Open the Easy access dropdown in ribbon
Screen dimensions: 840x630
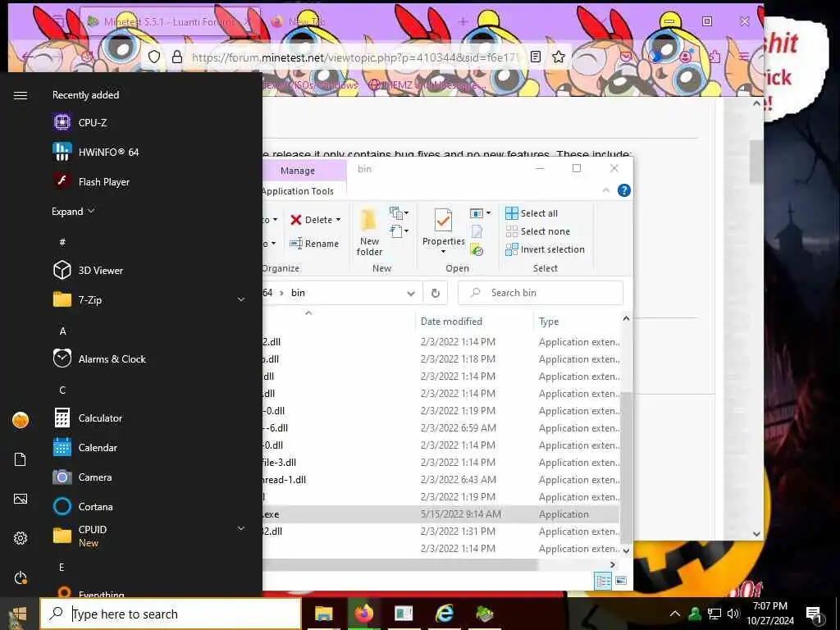[399, 231]
